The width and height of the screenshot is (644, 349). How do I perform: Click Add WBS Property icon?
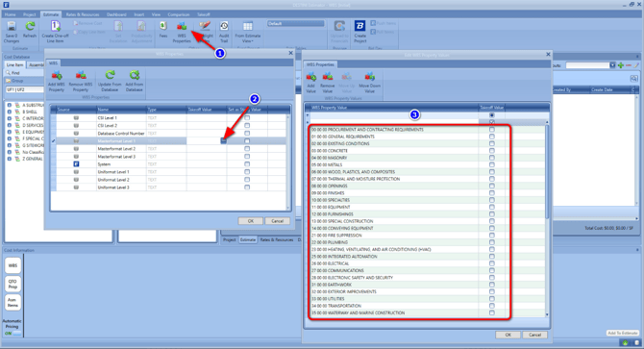coord(57,75)
